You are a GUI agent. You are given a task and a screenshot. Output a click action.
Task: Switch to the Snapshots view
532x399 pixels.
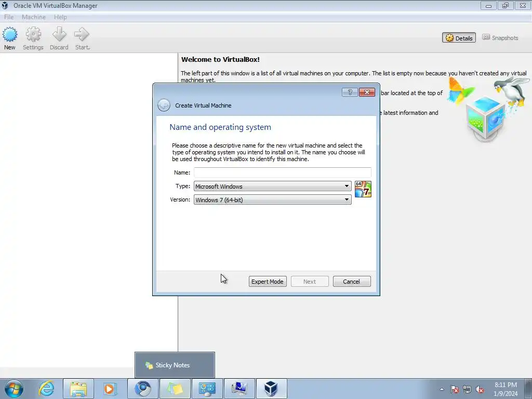click(500, 37)
